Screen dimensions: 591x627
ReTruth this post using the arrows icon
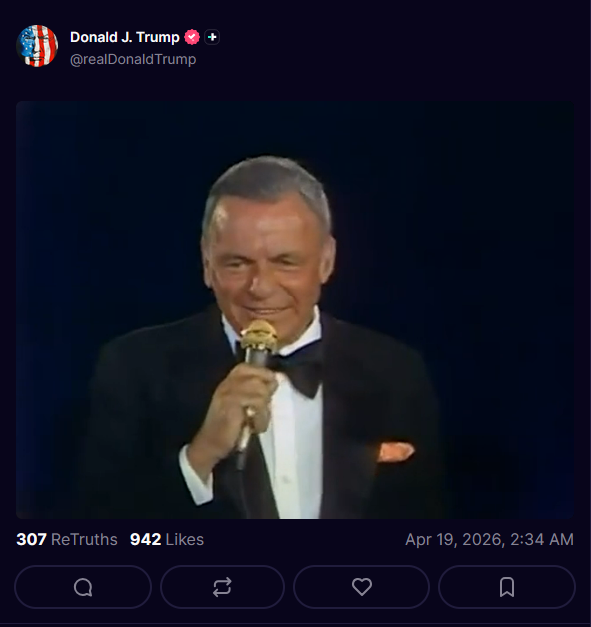222,587
